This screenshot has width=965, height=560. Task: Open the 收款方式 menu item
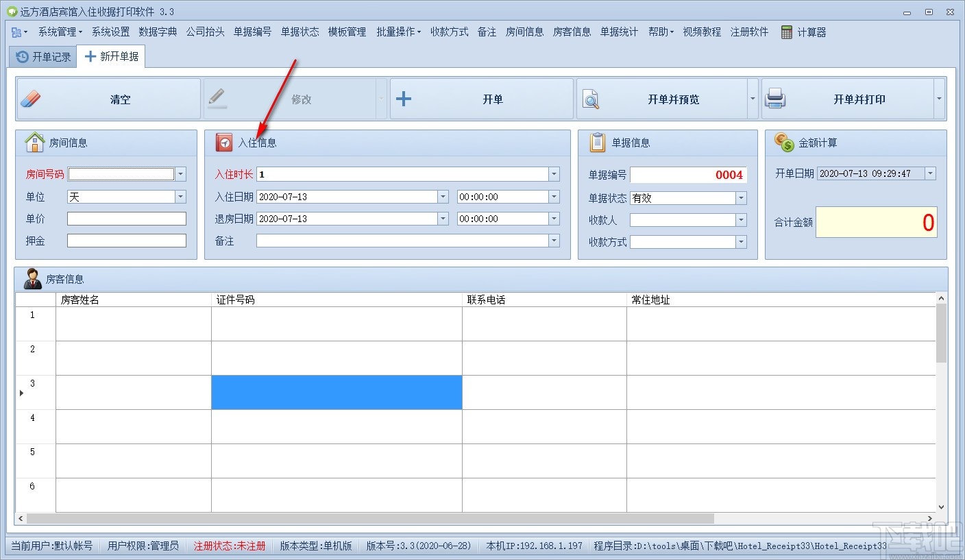pyautogui.click(x=449, y=32)
